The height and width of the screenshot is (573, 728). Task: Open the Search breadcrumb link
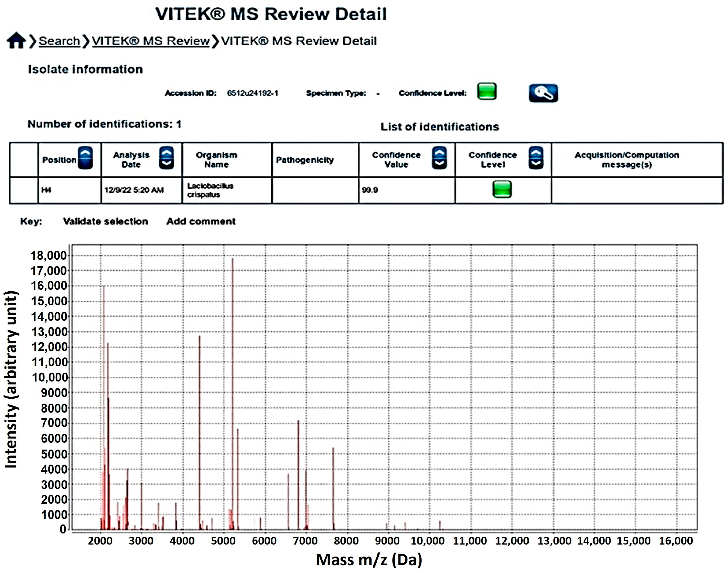(x=59, y=41)
